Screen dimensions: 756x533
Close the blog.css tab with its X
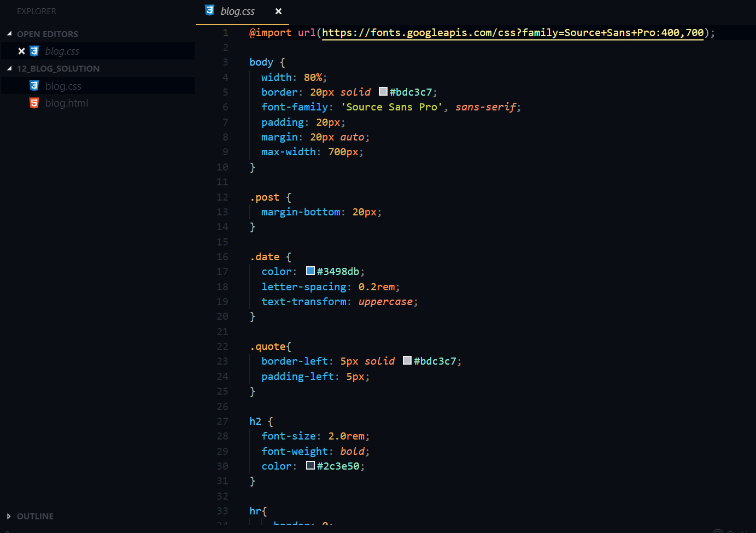pos(278,10)
